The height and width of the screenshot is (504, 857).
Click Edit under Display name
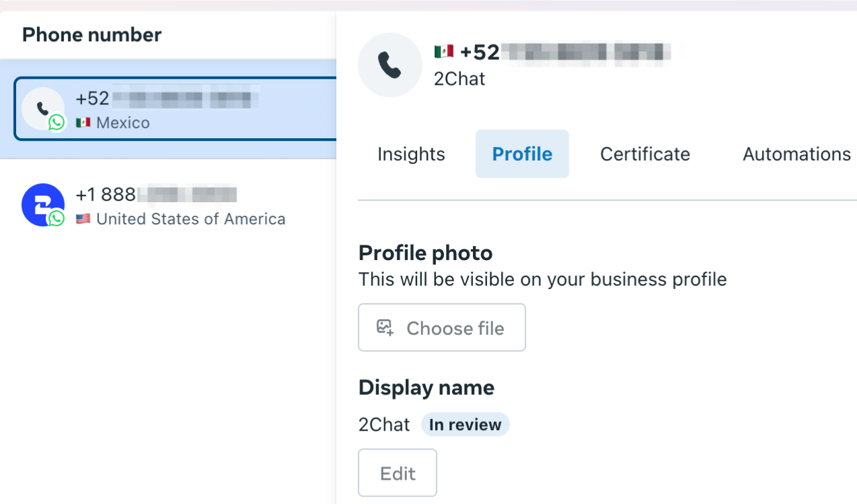point(398,473)
